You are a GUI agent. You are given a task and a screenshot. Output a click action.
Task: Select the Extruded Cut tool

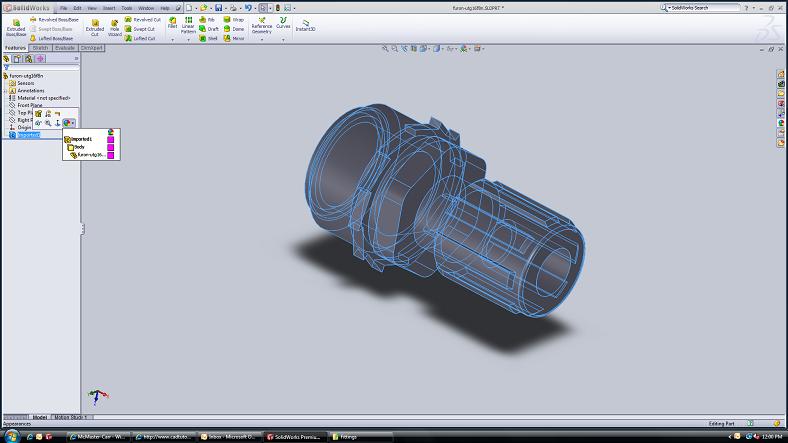[94, 27]
